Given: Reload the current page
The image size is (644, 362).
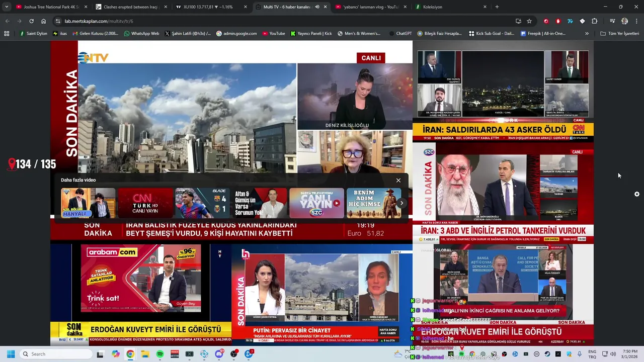Looking at the screenshot, I should point(31,21).
